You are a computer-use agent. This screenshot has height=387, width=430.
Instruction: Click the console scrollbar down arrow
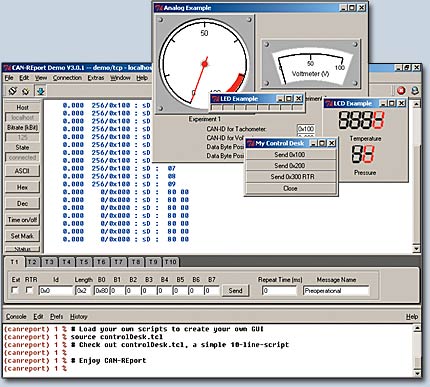coord(417,373)
